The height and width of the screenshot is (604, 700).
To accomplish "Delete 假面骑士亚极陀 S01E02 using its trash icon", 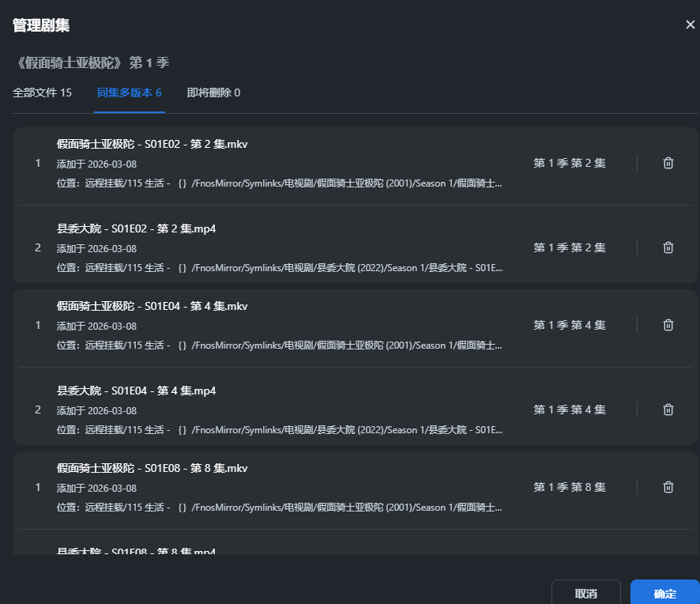I will (668, 162).
